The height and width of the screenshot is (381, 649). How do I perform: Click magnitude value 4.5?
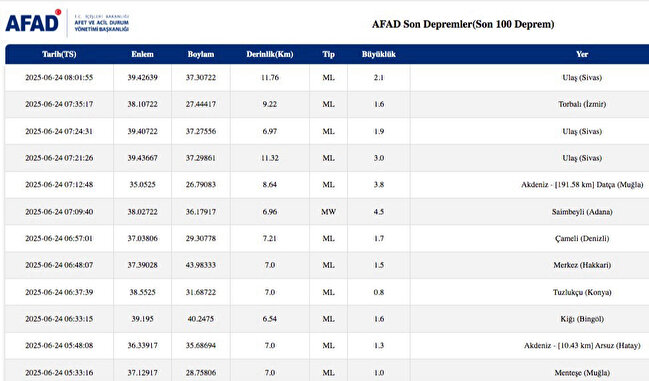(x=379, y=212)
